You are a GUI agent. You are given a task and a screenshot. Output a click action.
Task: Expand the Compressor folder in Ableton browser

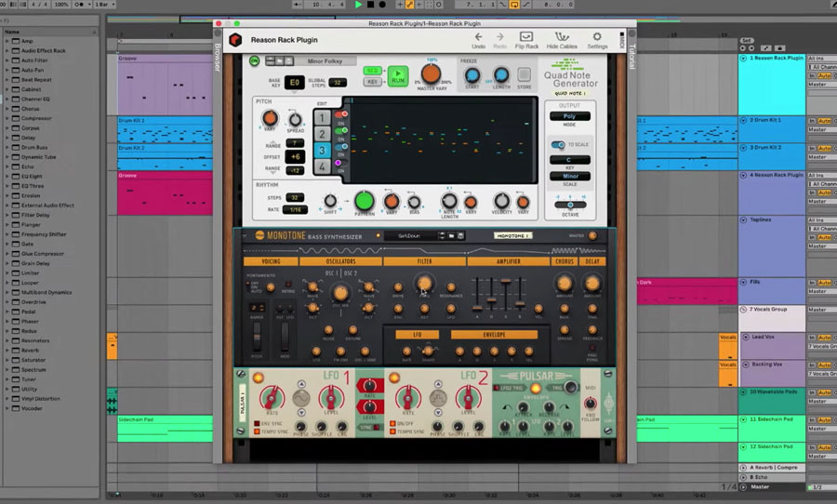tap(7, 118)
